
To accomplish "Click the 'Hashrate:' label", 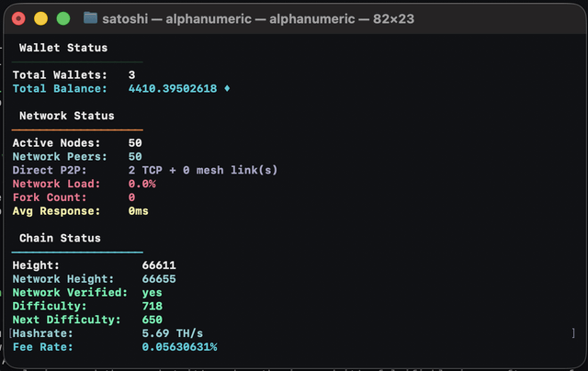I will tap(43, 333).
